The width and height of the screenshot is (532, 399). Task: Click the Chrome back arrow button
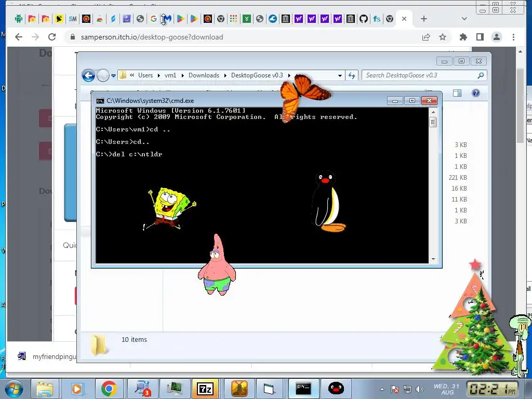pos(19,37)
